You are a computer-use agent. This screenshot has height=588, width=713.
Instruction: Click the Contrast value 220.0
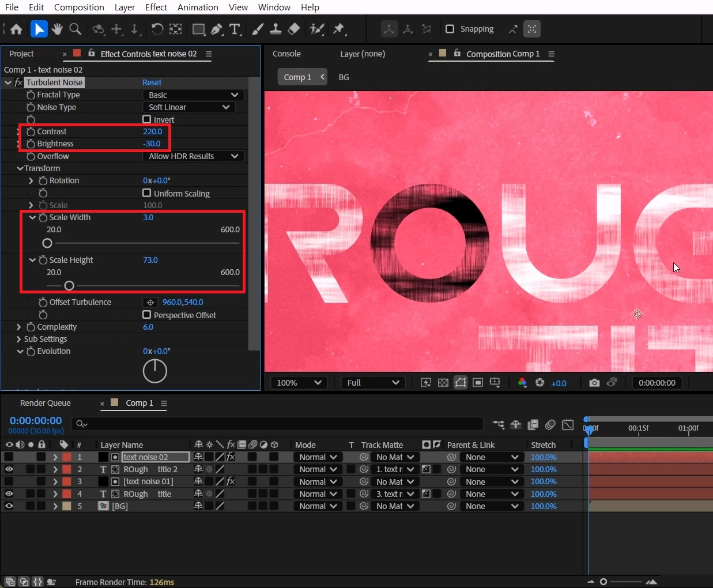click(x=153, y=131)
